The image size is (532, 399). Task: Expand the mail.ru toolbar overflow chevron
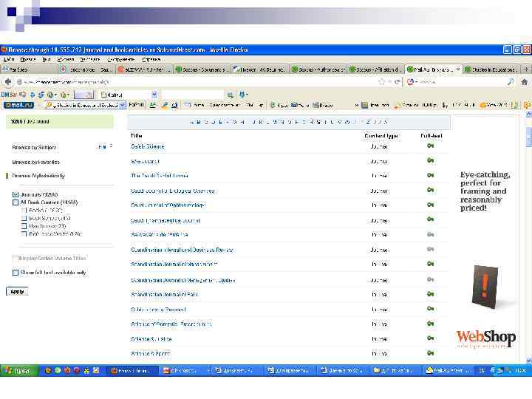[357, 105]
